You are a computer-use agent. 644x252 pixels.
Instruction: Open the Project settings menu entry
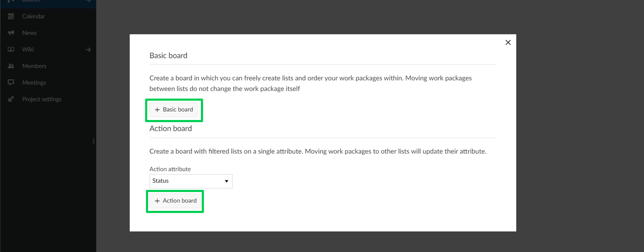click(42, 99)
